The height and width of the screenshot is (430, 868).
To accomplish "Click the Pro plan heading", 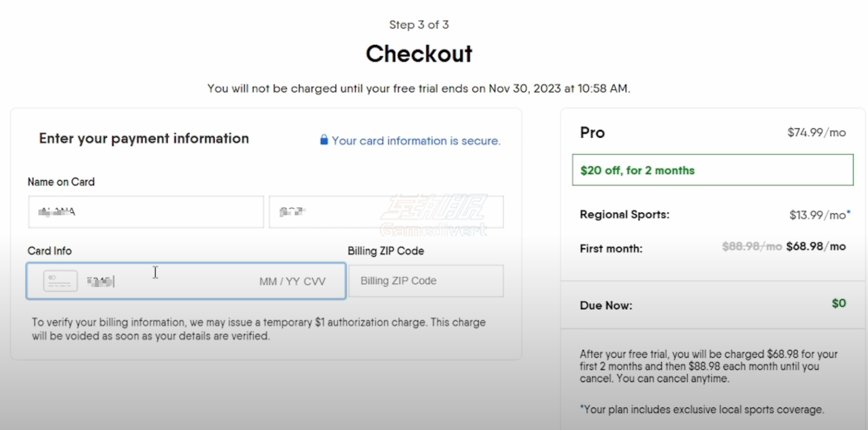I will [592, 133].
